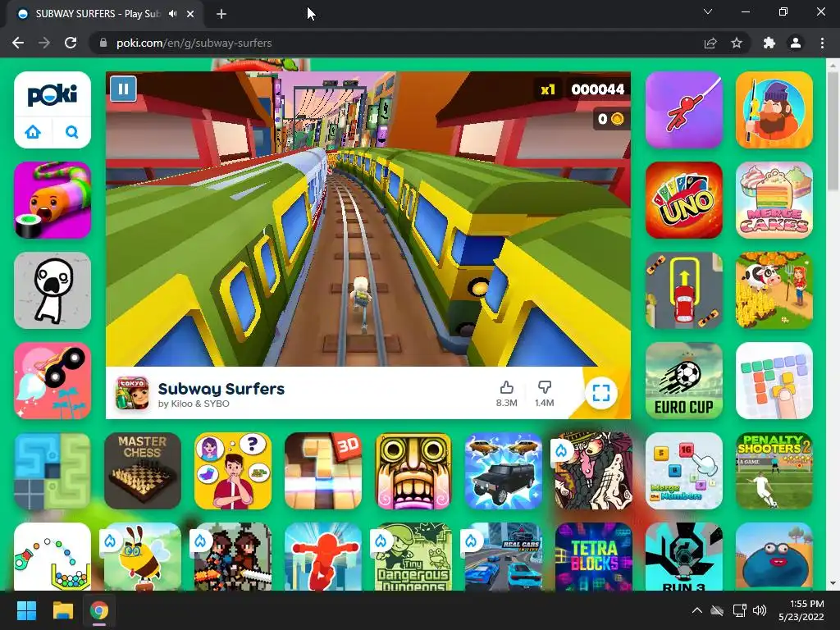Share this page icon
840x630 pixels.
[710, 43]
